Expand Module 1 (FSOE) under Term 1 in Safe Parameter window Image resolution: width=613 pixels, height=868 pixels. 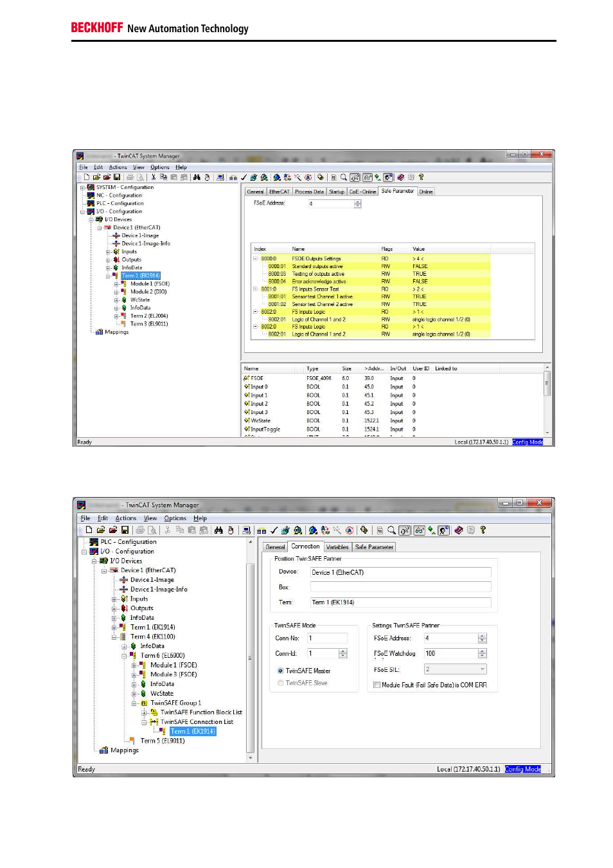(116, 284)
